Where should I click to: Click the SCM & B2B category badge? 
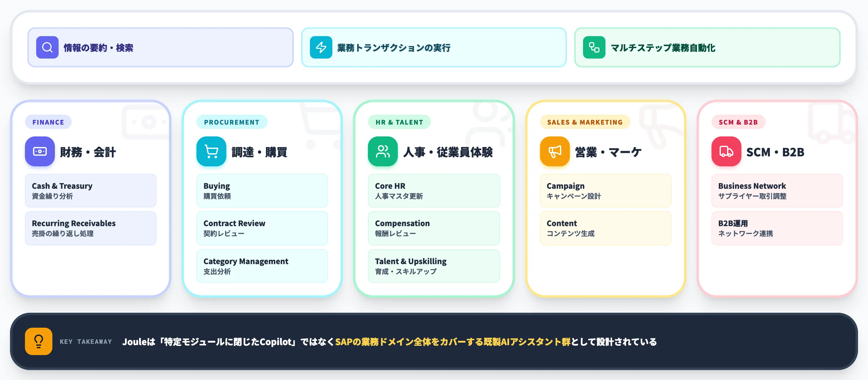tap(738, 122)
